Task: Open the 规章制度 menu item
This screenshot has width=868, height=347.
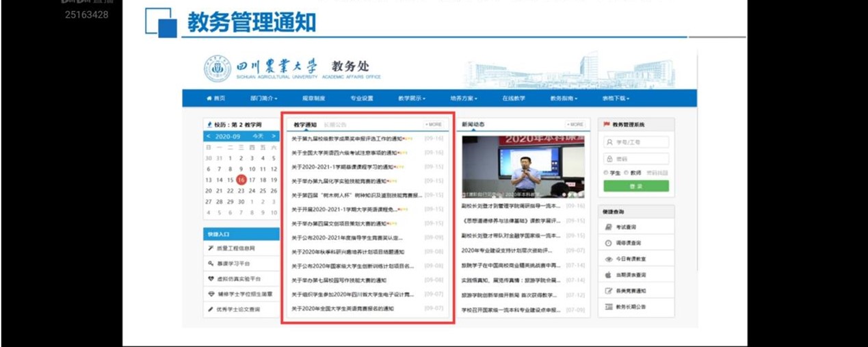Action: (x=314, y=99)
